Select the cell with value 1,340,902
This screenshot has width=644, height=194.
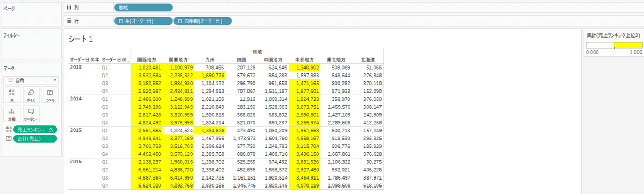pyautogui.click(x=304, y=68)
